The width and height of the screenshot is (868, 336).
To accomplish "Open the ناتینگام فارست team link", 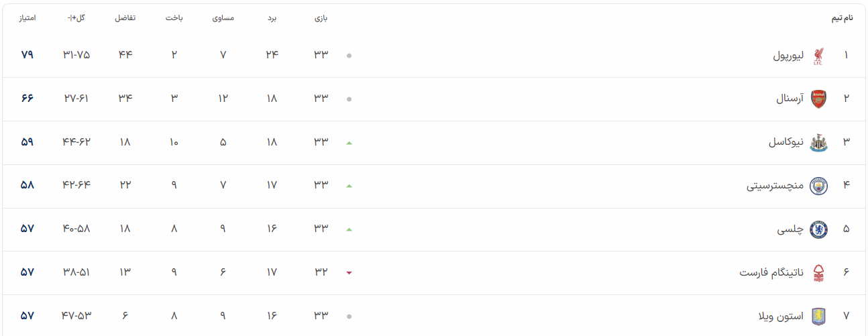I will pyautogui.click(x=771, y=273).
